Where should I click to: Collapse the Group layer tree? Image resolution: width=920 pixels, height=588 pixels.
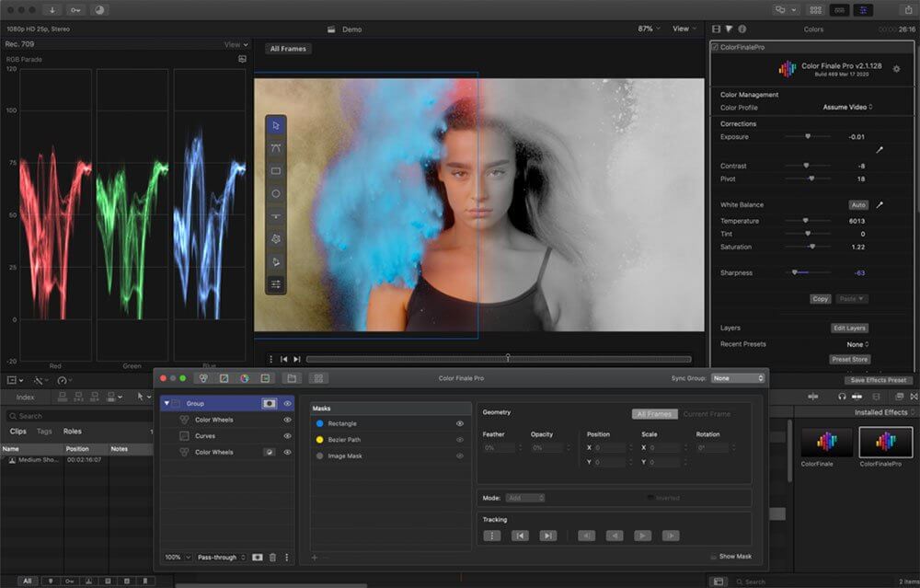pyautogui.click(x=167, y=404)
